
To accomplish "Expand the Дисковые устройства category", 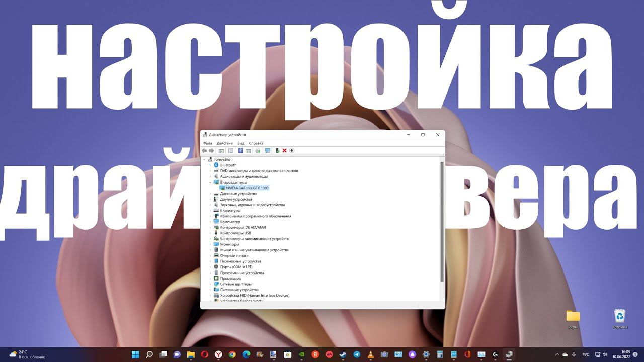I will click(x=210, y=194).
